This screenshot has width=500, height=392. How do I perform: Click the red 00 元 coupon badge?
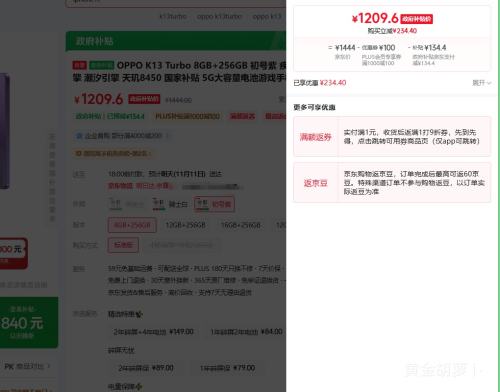point(14,253)
